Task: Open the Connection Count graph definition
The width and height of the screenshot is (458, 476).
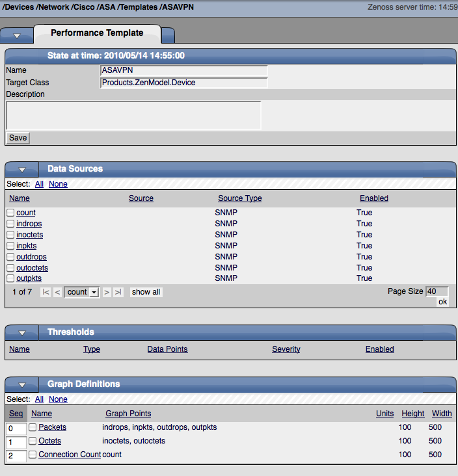Action: click(x=70, y=455)
